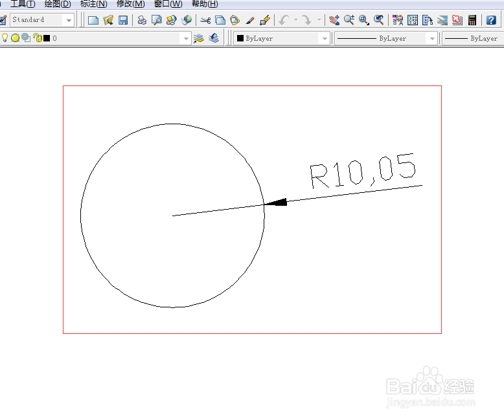Viewport: 504px width, 420px height.
Task: Activate the Pan realtime hand tool
Action: point(334,20)
